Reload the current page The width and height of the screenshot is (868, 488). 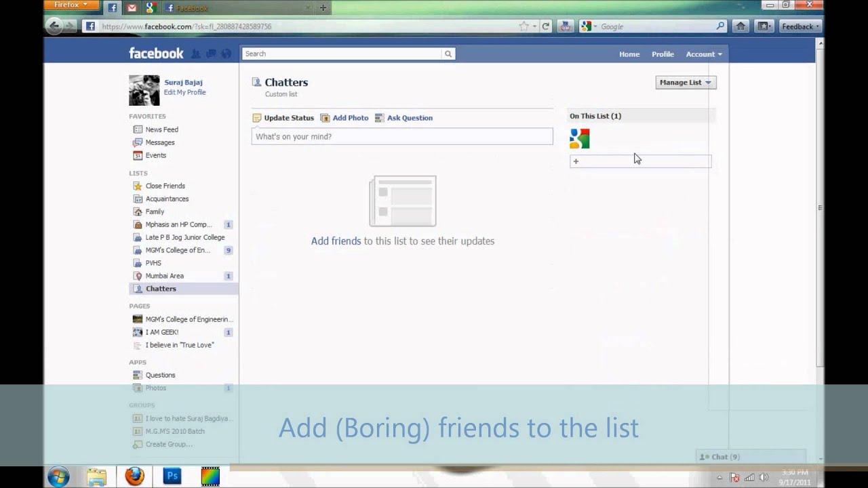pyautogui.click(x=545, y=26)
